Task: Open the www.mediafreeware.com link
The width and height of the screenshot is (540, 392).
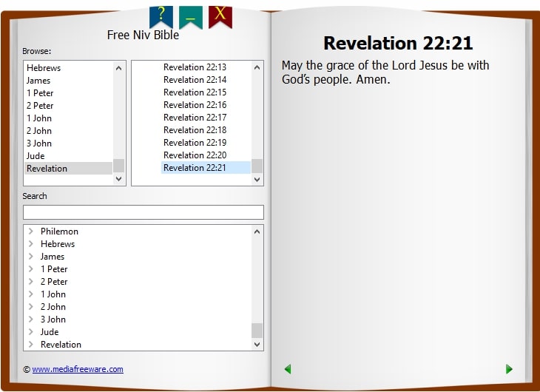Action: [x=78, y=369]
